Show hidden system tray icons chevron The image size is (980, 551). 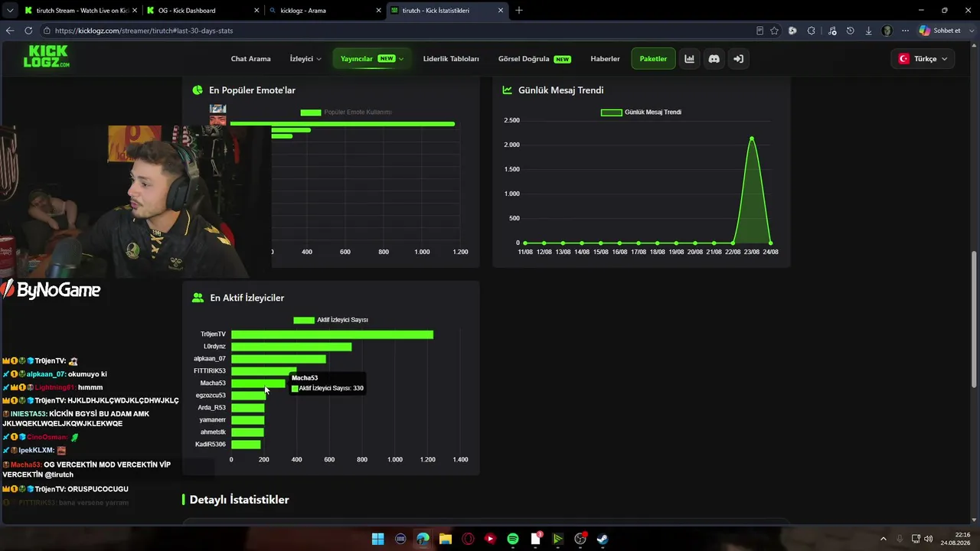point(883,539)
